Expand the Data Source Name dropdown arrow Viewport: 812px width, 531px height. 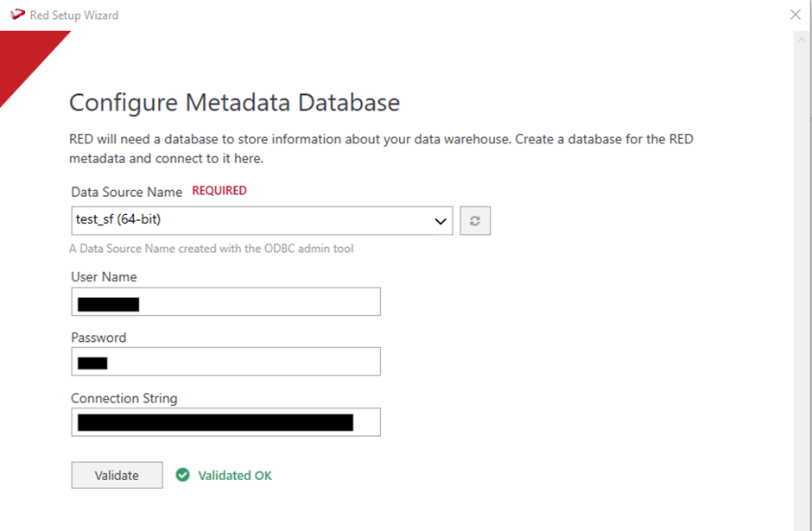(x=441, y=221)
